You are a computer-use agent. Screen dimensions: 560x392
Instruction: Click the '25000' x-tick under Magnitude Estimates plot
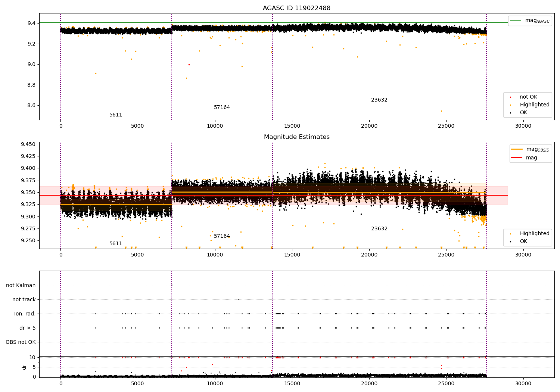coord(446,255)
